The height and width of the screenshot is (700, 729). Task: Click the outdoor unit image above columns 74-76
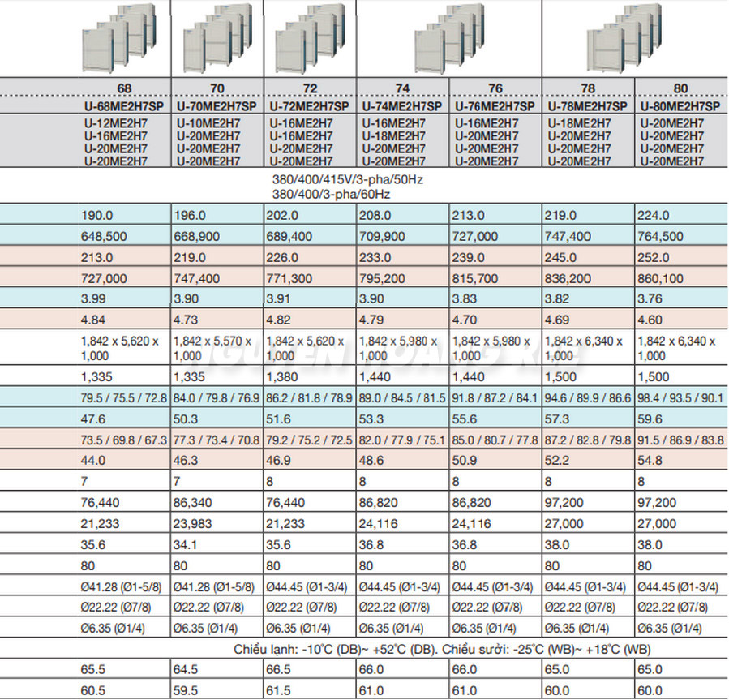click(x=449, y=38)
